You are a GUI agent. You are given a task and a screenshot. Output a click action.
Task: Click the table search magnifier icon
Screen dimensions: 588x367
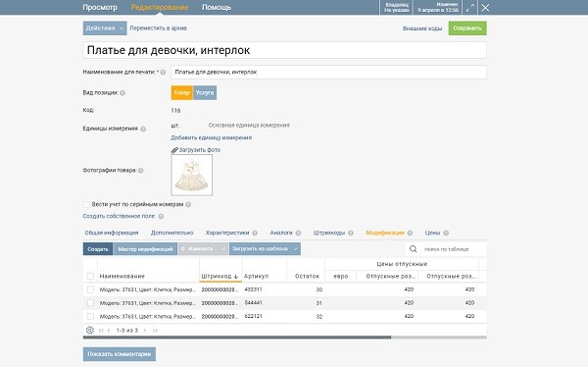tap(414, 249)
